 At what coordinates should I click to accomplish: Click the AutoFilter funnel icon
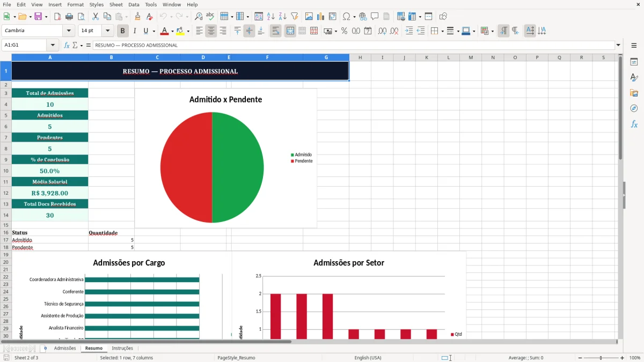tap(294, 17)
